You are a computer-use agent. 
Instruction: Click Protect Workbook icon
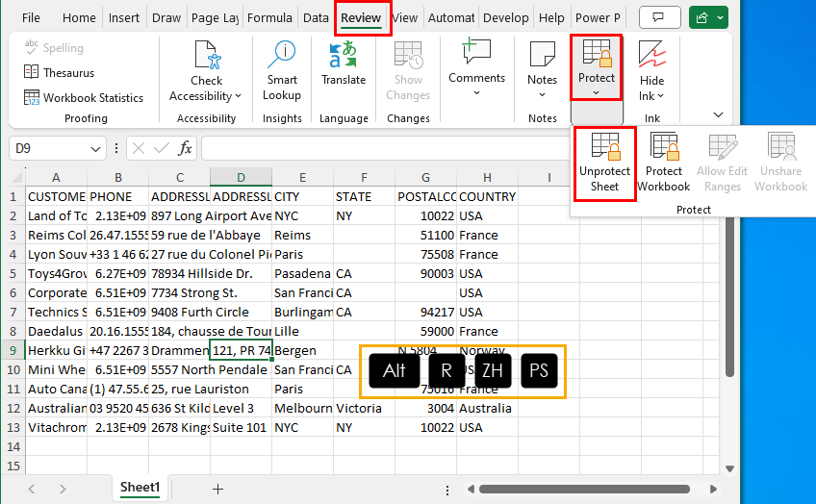pyautogui.click(x=664, y=146)
